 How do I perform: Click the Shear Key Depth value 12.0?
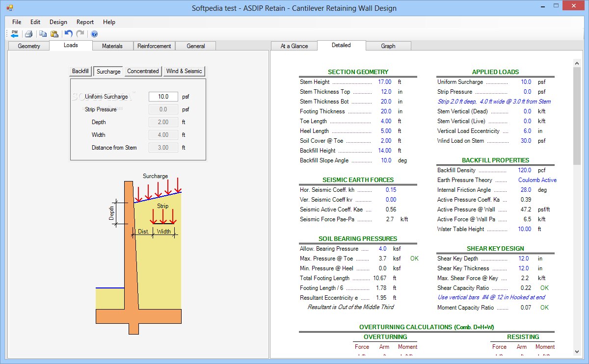point(523,259)
